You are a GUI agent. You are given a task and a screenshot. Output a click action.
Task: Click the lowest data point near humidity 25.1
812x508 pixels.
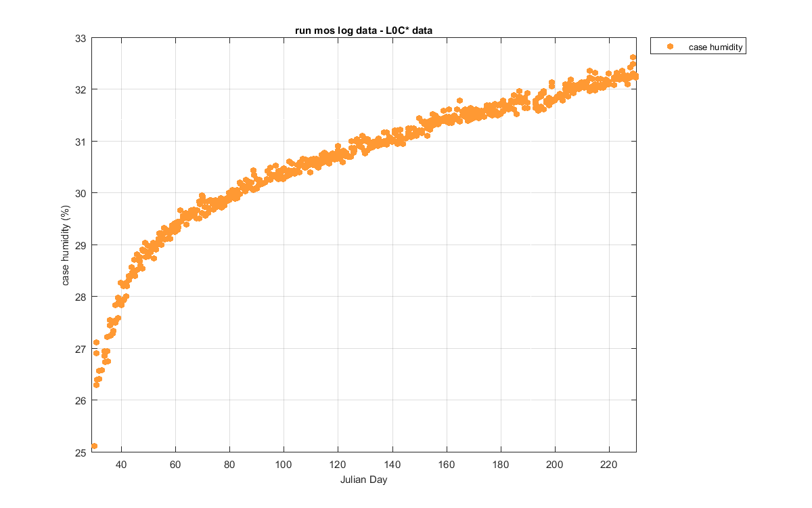tap(94, 446)
